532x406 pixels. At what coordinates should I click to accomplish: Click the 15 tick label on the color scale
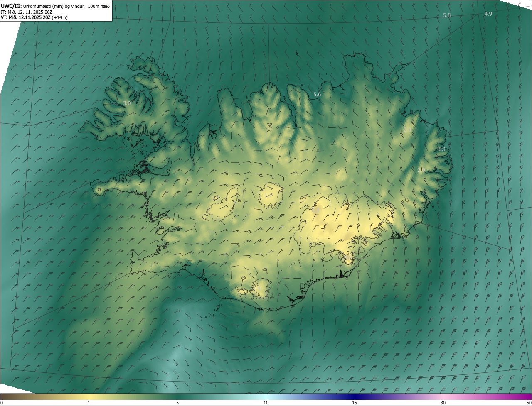[355, 403]
